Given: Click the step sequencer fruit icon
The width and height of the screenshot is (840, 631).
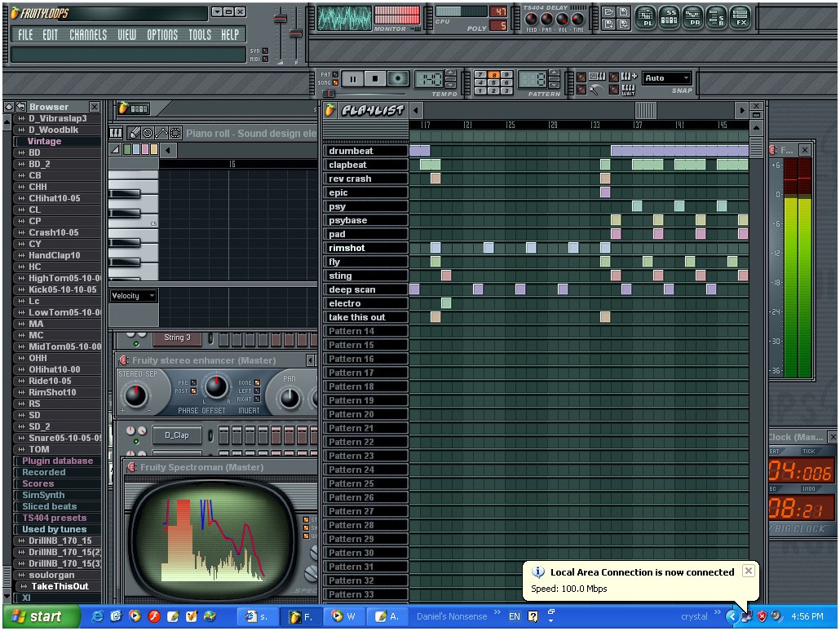Looking at the screenshot, I should coord(124,108).
